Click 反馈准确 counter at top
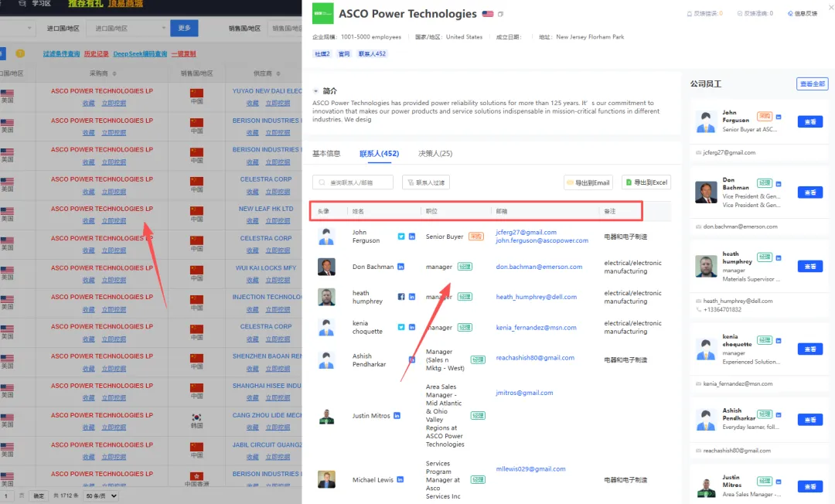This screenshot has height=504, width=835. point(755,14)
